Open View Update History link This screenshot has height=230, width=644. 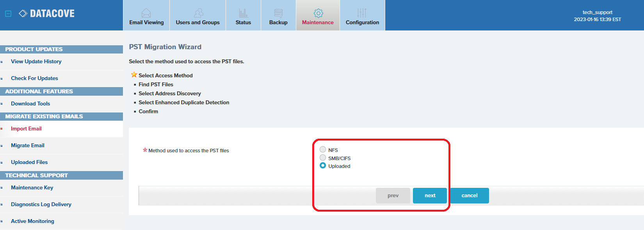tap(36, 61)
